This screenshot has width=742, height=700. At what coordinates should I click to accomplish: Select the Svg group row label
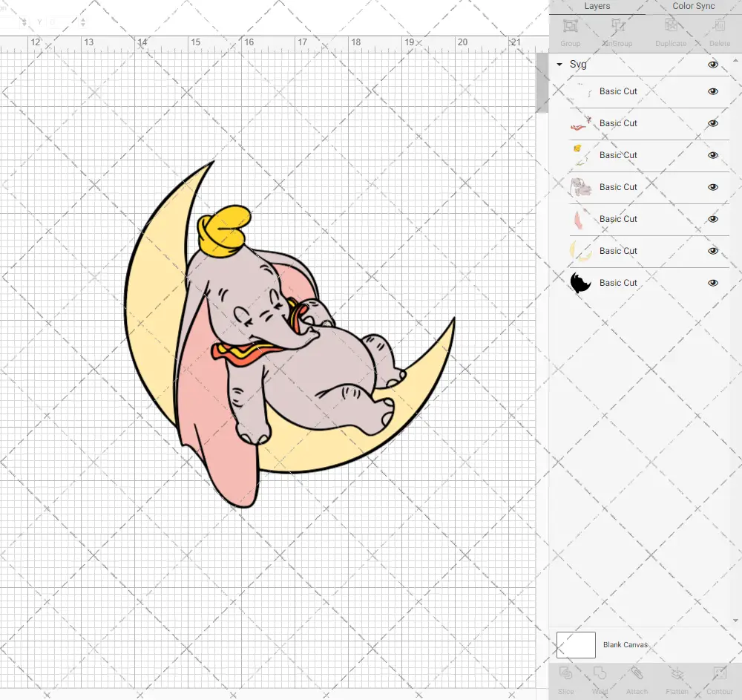pyautogui.click(x=578, y=65)
